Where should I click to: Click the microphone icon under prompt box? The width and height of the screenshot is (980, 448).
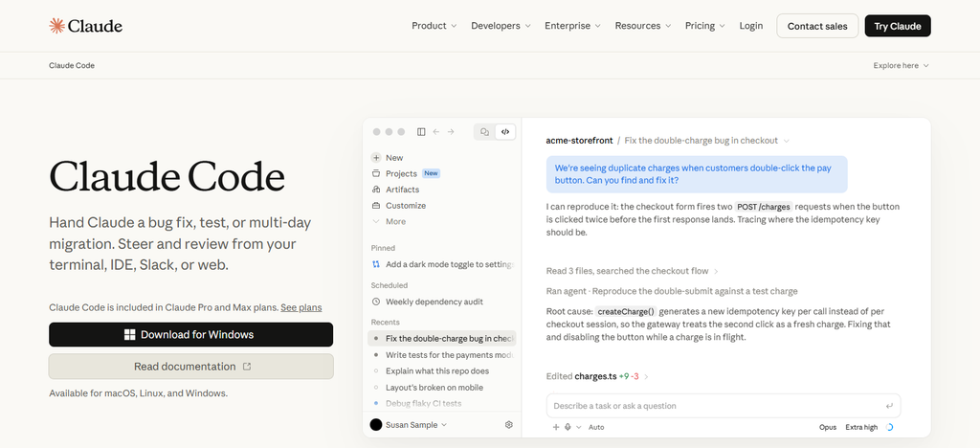[x=568, y=427]
